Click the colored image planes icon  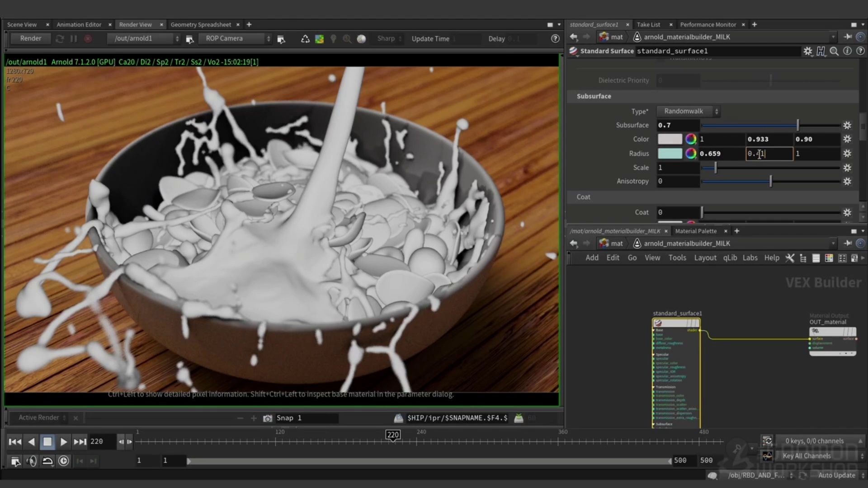coord(319,39)
